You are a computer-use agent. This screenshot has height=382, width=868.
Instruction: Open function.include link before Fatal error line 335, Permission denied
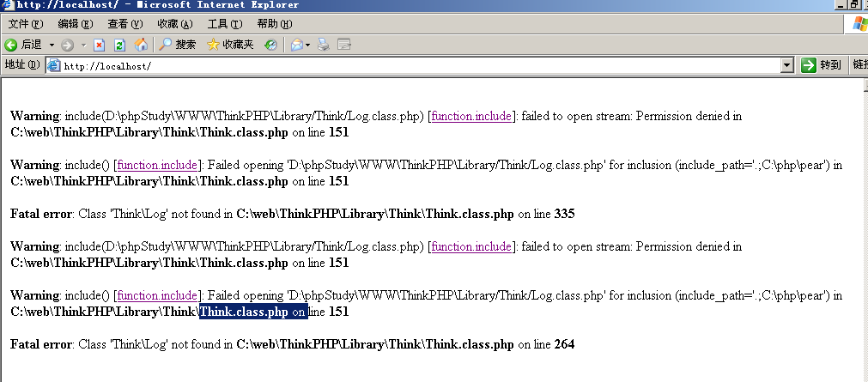471,116
